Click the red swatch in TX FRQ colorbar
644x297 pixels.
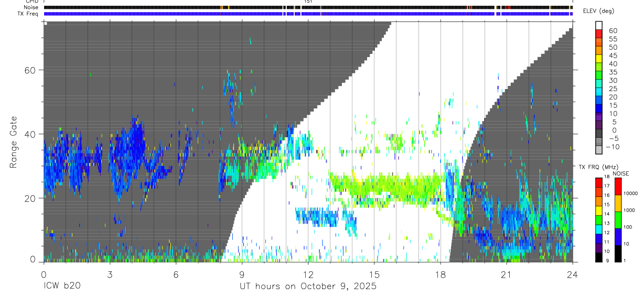(598, 182)
